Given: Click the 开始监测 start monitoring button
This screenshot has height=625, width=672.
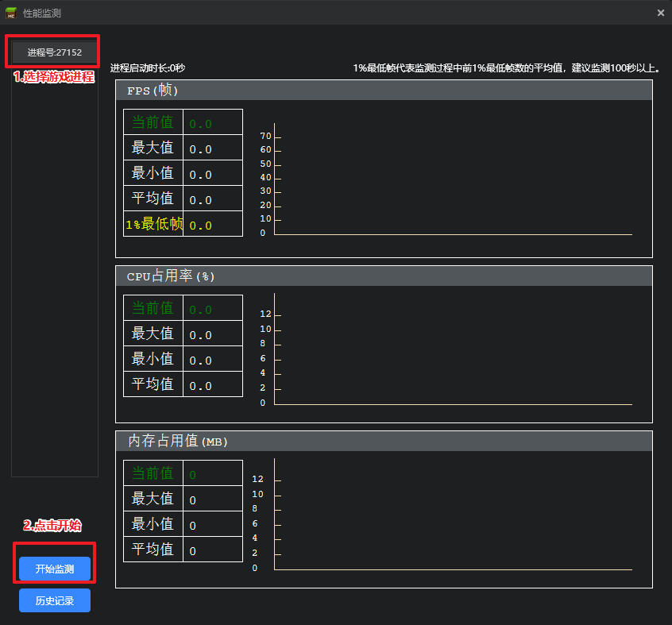Looking at the screenshot, I should 55,569.
